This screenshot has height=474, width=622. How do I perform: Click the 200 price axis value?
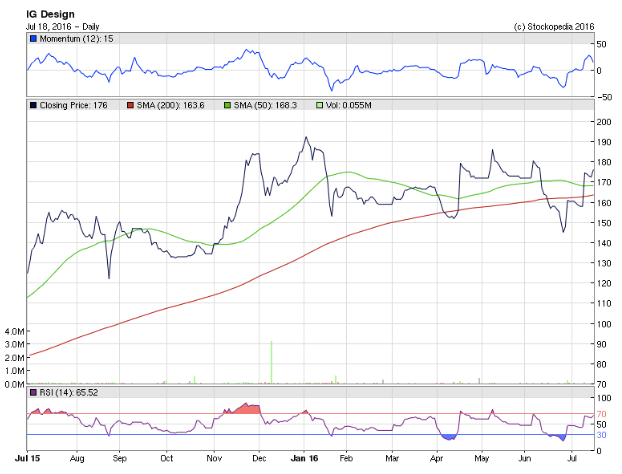coord(604,122)
